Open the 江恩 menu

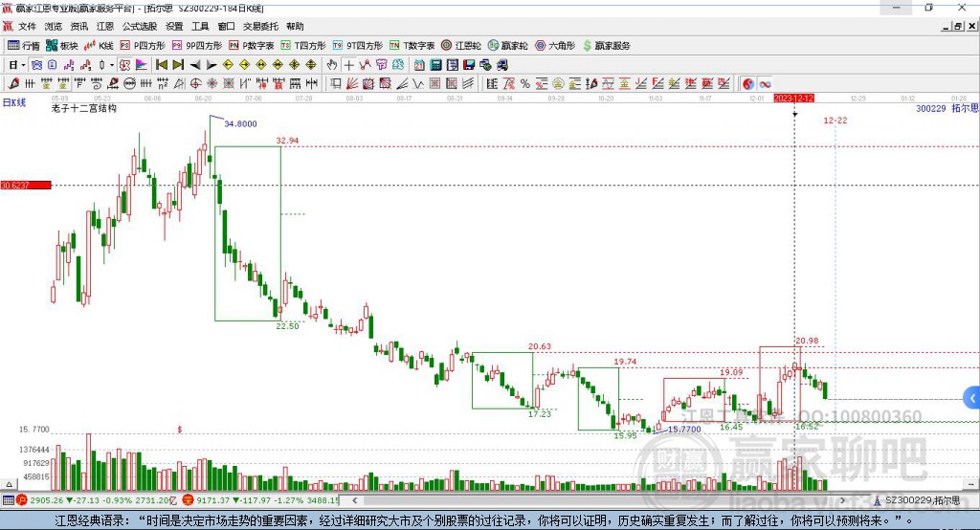pyautogui.click(x=105, y=26)
